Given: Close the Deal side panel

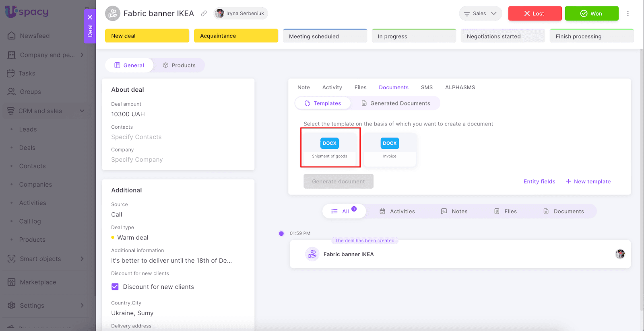Looking at the screenshot, I should coord(90,17).
